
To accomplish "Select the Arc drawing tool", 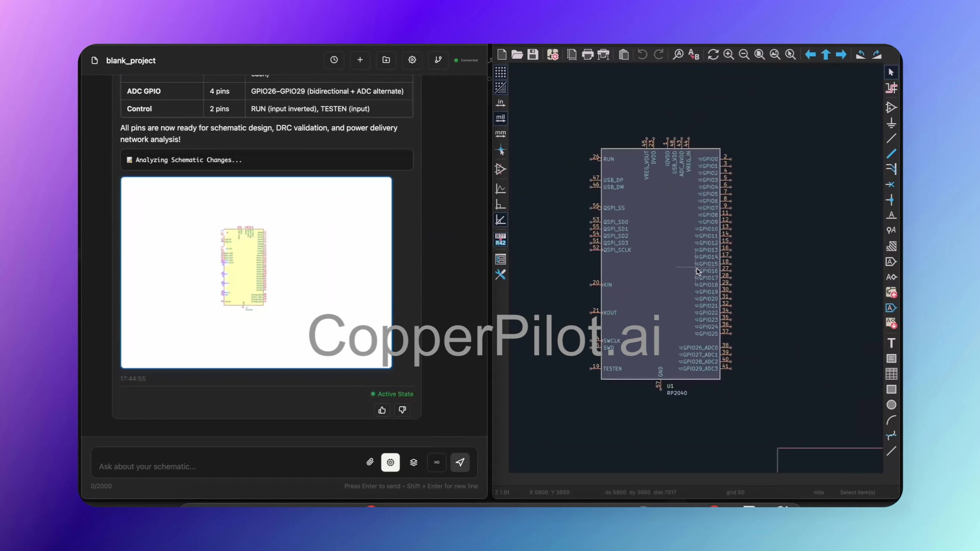I will 891,420.
